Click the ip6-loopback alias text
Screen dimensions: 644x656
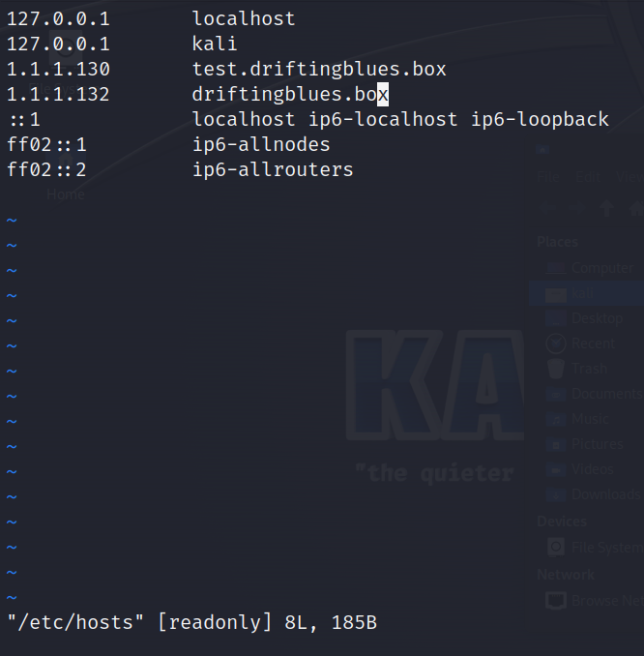540,119
